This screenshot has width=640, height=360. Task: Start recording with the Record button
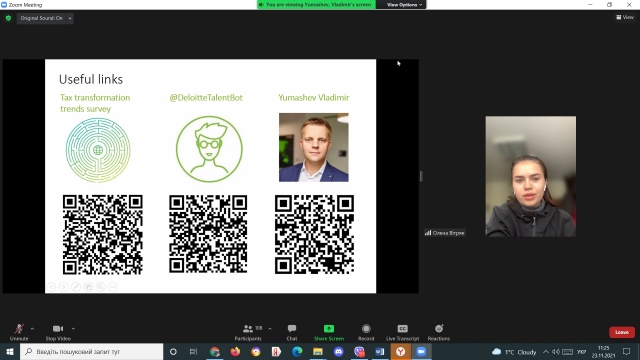[x=366, y=332]
